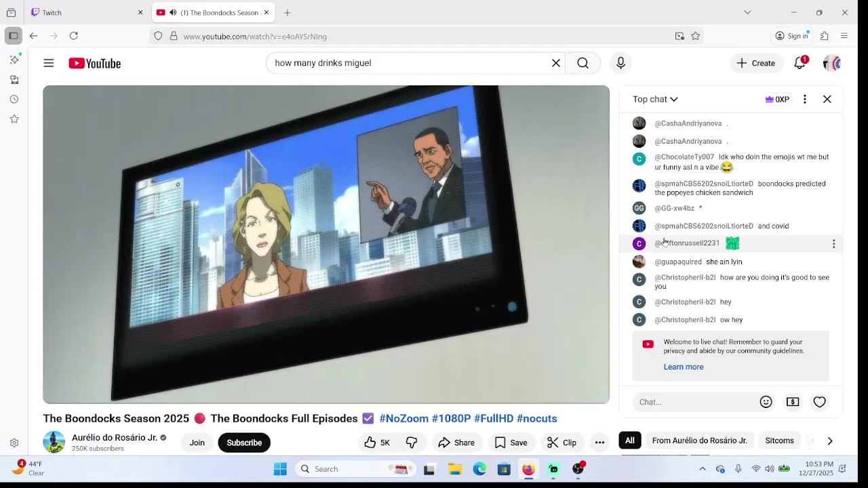Open options for @cliftonrussell2231's chat message
The height and width of the screenshot is (488, 868).
[x=833, y=243]
